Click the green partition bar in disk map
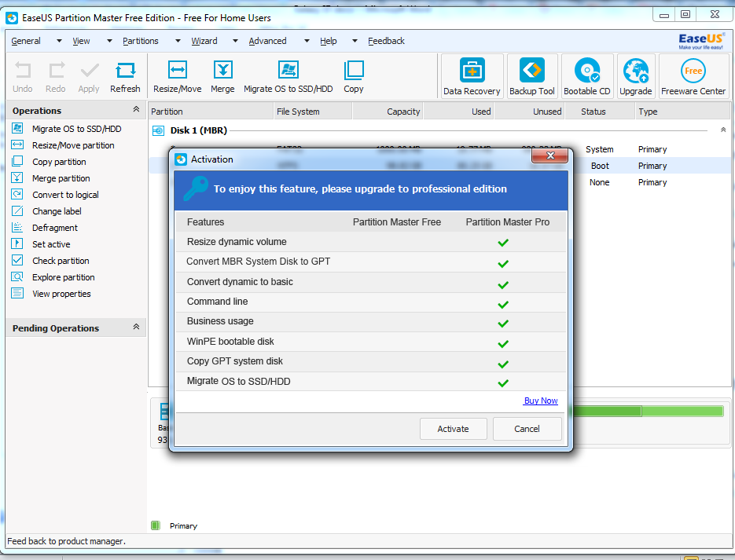This screenshot has width=735, height=560. click(x=645, y=411)
